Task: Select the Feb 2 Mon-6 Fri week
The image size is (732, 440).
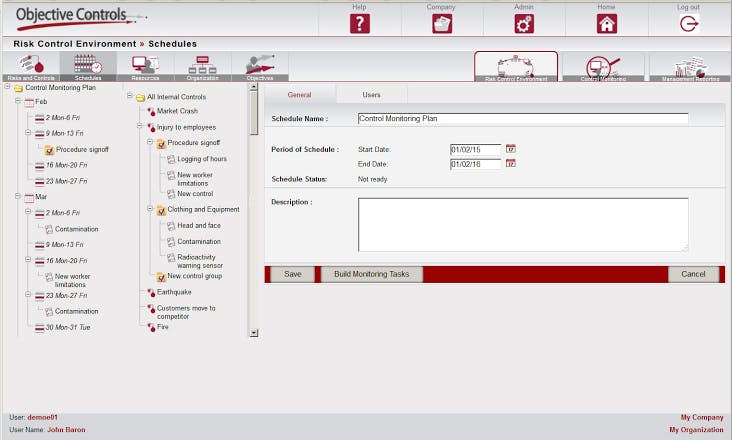Action: coord(63,118)
